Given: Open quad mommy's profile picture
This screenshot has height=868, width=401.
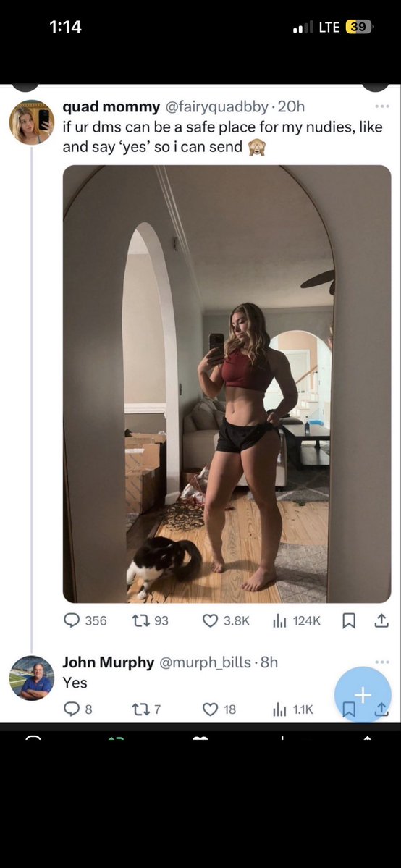Looking at the screenshot, I should click(32, 122).
